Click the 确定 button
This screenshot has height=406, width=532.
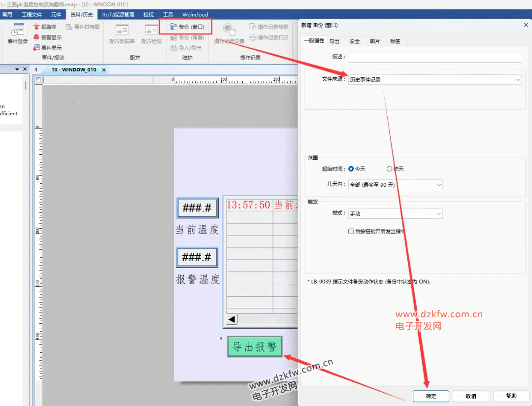[x=431, y=396]
